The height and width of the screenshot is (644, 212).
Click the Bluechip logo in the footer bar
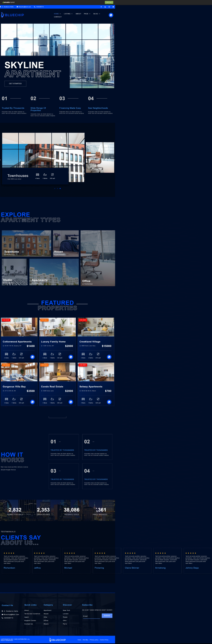tap(57, 640)
